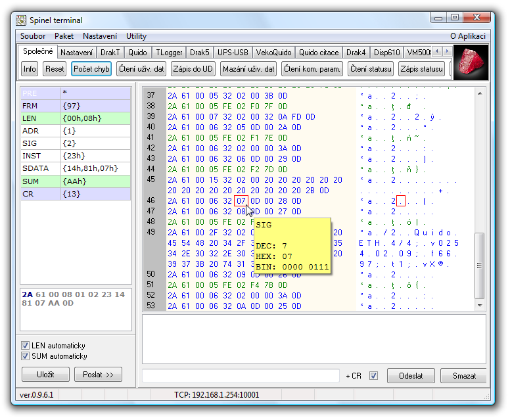Click the Info button
This screenshot has height=420, width=510.
30,69
